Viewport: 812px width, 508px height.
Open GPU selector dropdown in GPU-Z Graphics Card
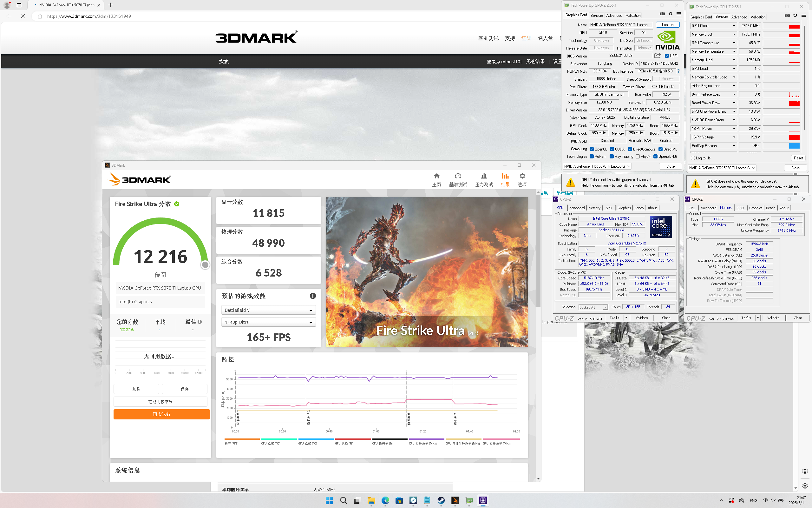[597, 166]
